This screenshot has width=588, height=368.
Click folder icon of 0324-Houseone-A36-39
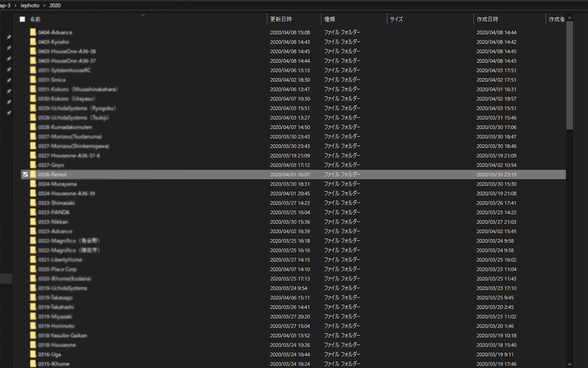(x=33, y=193)
